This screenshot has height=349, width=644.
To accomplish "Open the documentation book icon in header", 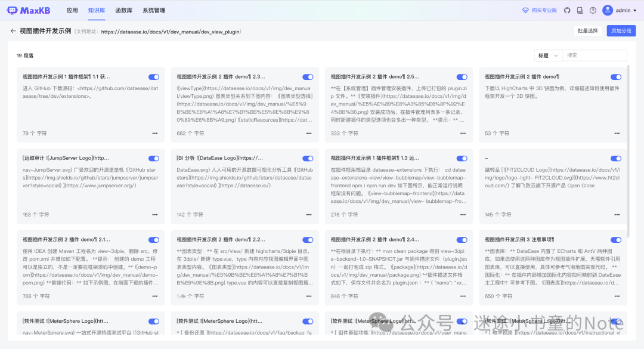I will 580,10.
